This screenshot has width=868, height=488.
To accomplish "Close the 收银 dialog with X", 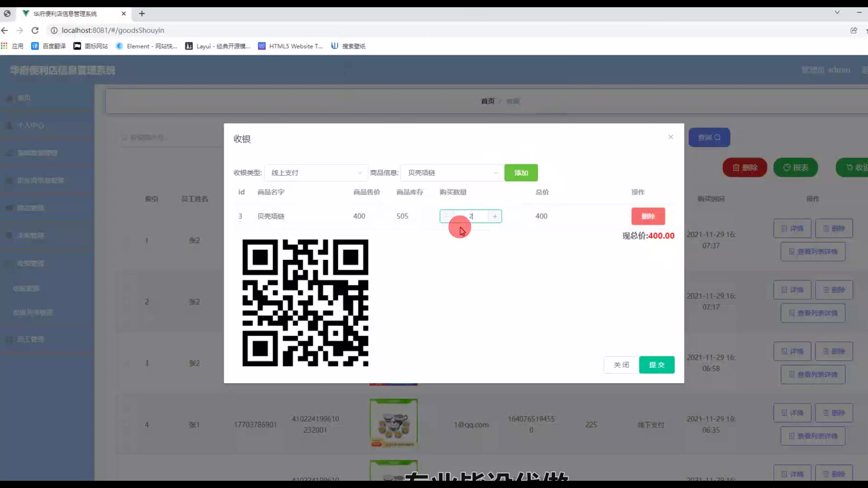I will [671, 137].
